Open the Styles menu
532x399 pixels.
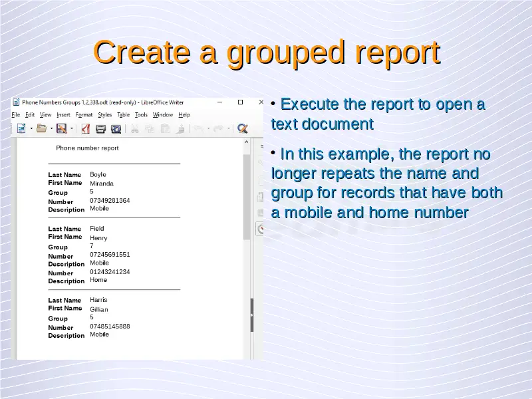(105, 114)
